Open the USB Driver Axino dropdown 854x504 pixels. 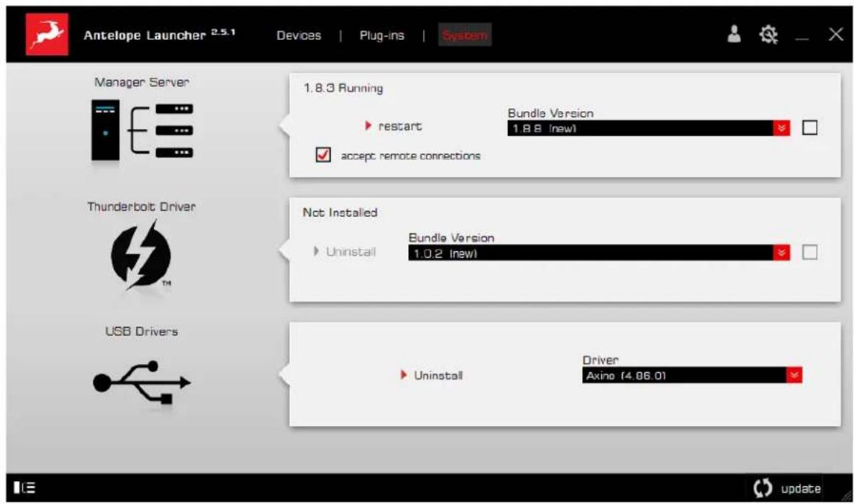point(692,375)
